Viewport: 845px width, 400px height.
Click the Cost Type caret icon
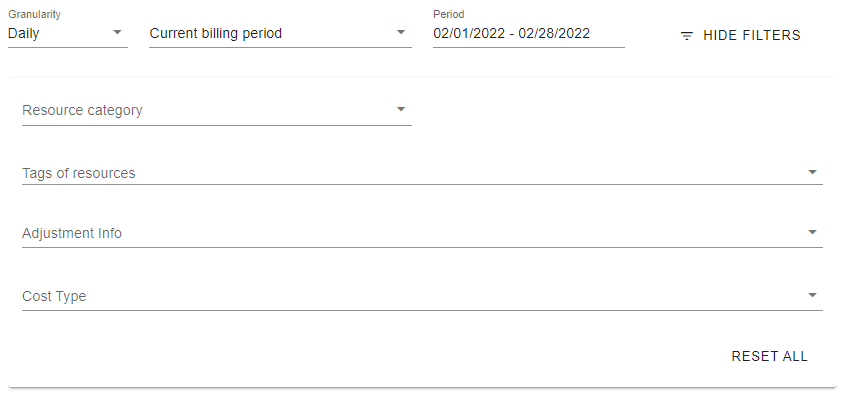coord(812,295)
